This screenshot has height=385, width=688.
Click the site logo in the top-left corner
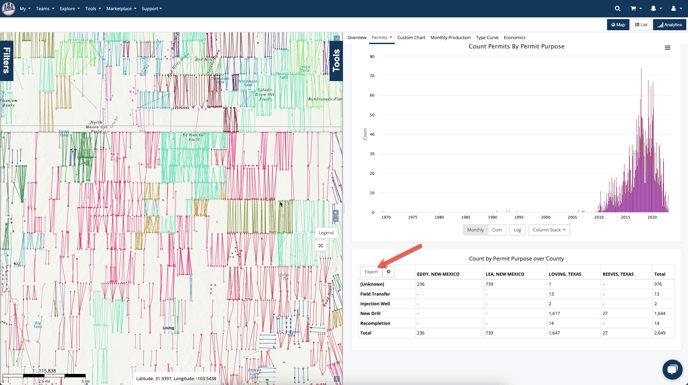tap(8, 8)
